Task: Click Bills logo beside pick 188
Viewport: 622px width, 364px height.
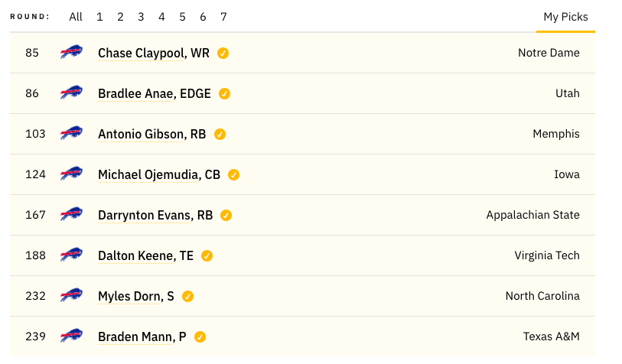Action: 71,255
